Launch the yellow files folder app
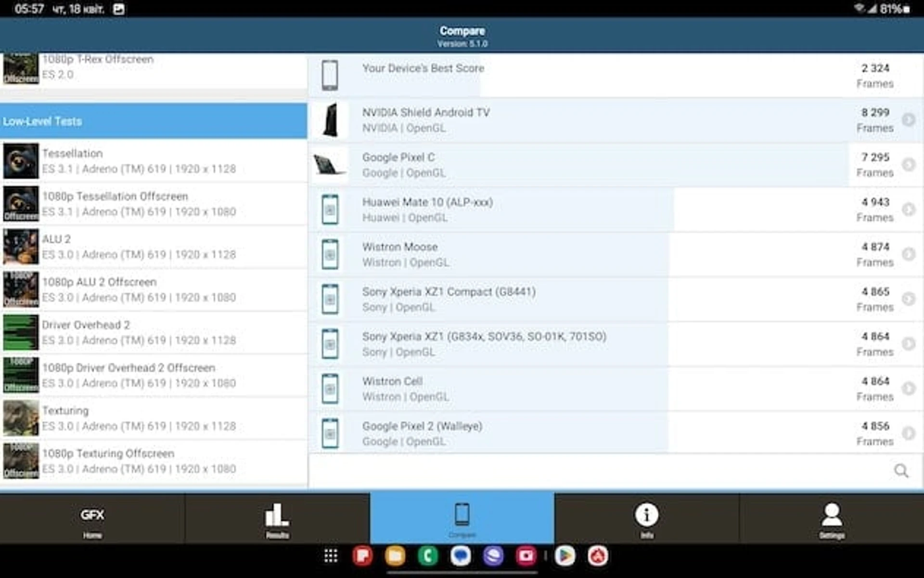 395,556
